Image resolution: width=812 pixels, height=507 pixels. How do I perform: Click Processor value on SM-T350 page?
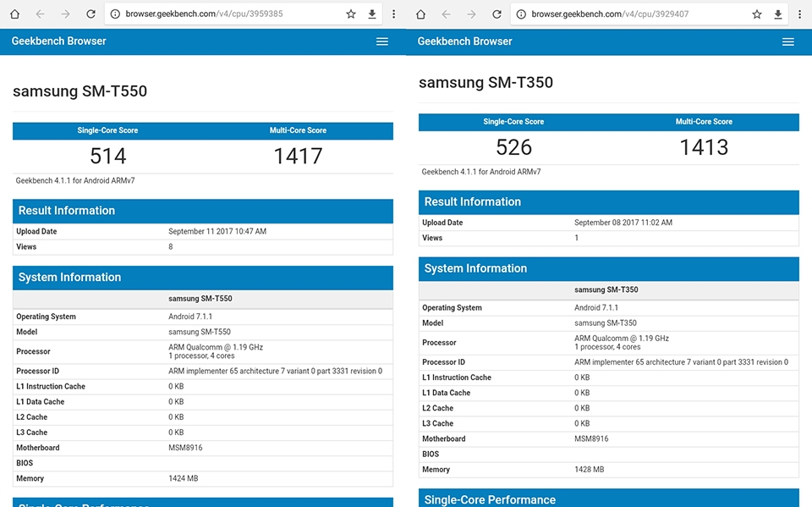click(622, 343)
